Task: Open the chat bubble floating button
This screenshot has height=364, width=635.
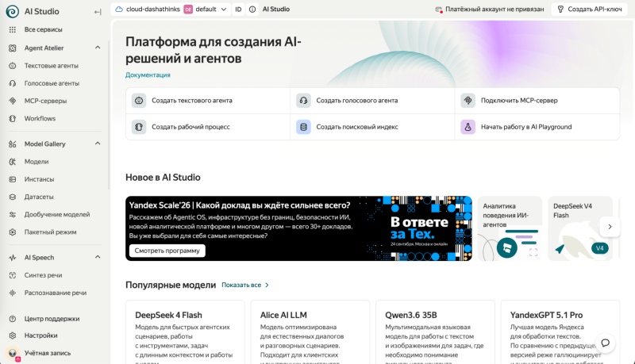Action: (x=606, y=343)
